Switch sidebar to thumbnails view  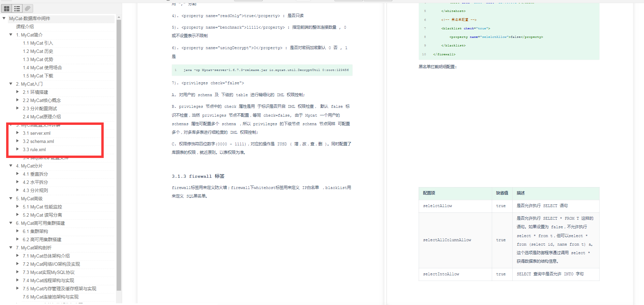point(6,8)
